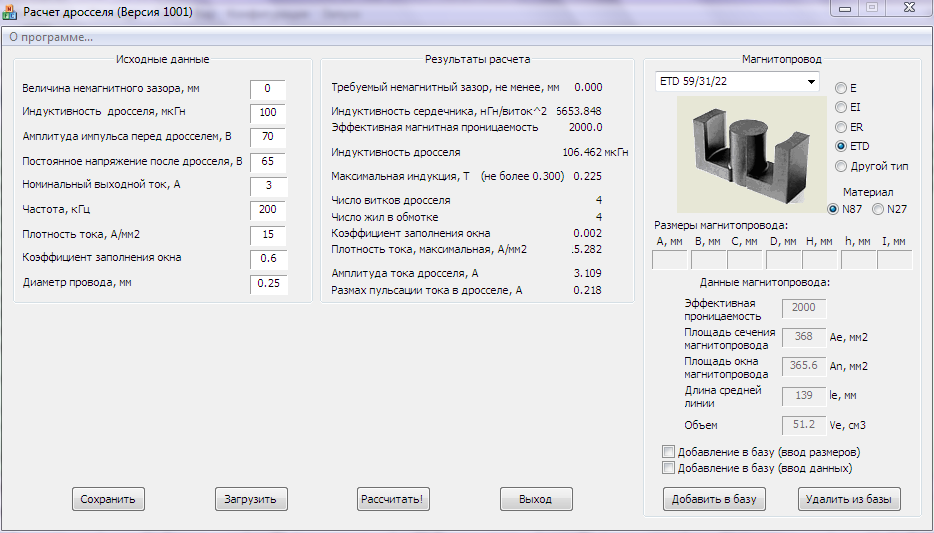Click the core inductance value 5653.848
The image size is (934, 533).
tap(579, 111)
